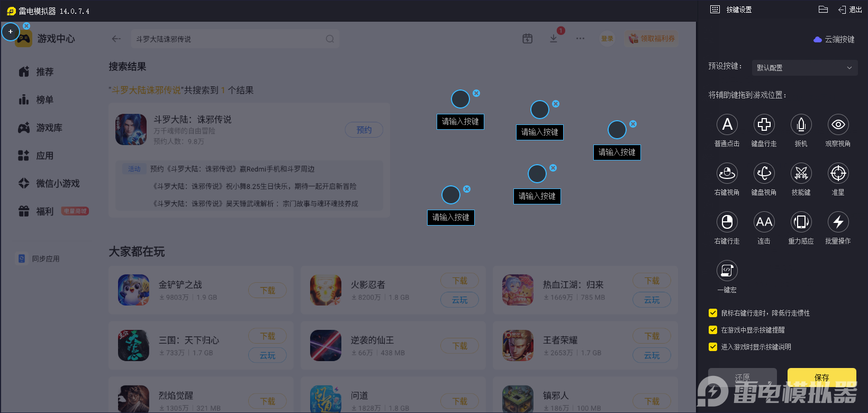Select the 右键视角 right-click view tool
The height and width of the screenshot is (413, 868).
(x=727, y=173)
